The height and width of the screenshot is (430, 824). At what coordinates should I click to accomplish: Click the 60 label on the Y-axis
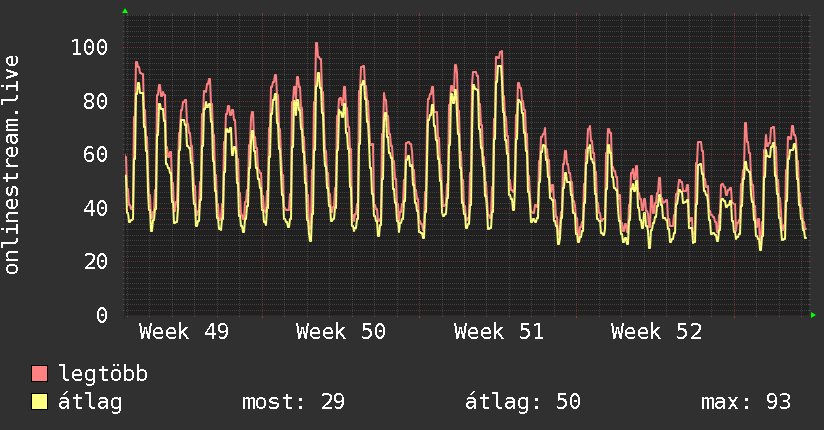click(x=96, y=154)
